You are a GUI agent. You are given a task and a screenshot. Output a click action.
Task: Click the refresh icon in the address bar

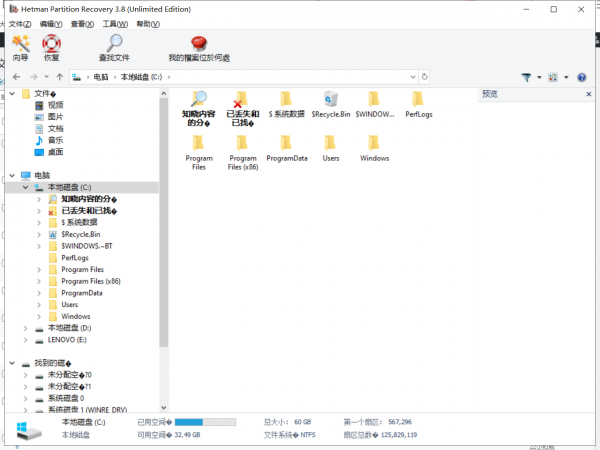(x=424, y=77)
